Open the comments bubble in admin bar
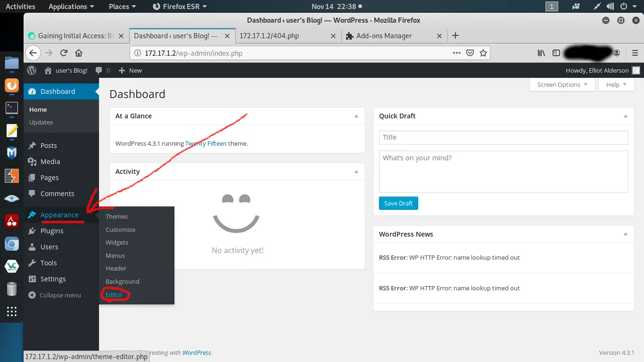 103,70
